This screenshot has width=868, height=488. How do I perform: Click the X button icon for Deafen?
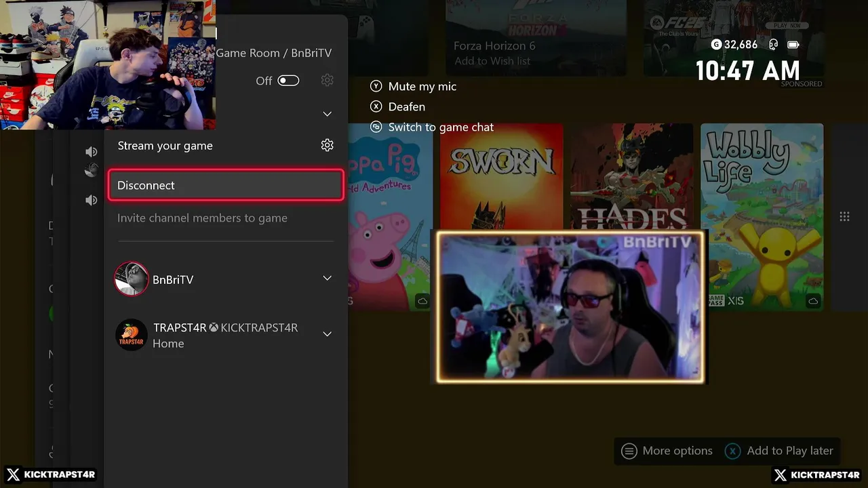point(376,106)
